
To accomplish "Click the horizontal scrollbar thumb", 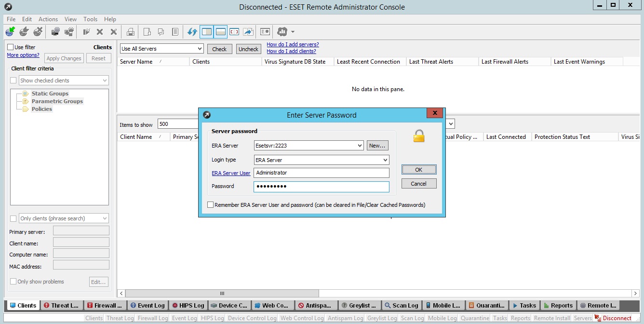I will [222, 293].
